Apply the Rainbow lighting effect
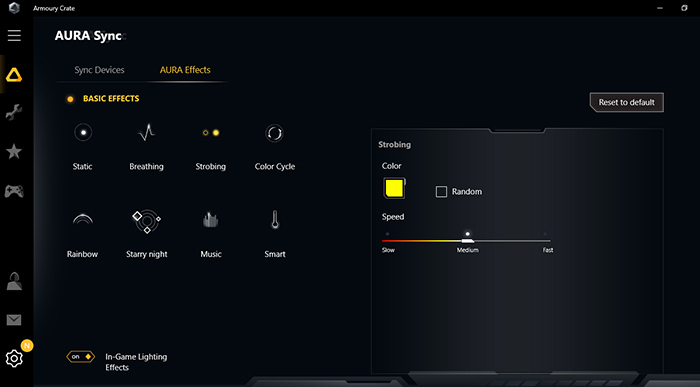700x387 pixels. pyautogui.click(x=83, y=220)
